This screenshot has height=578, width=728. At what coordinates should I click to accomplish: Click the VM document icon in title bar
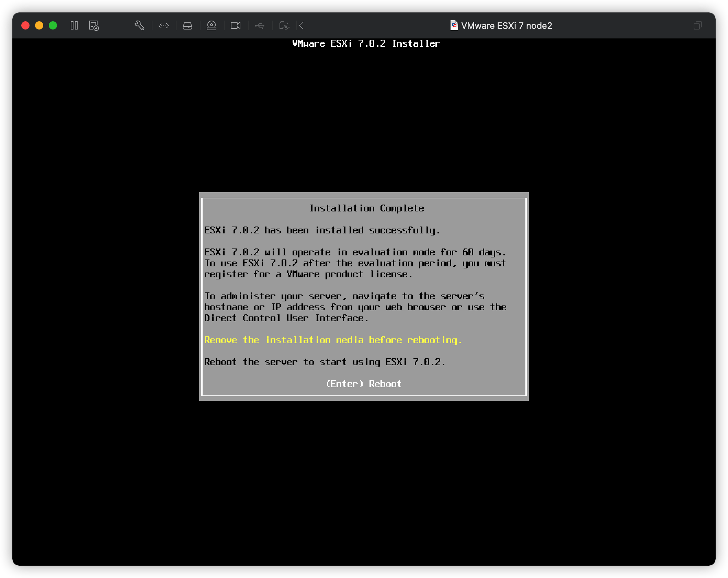click(x=454, y=25)
